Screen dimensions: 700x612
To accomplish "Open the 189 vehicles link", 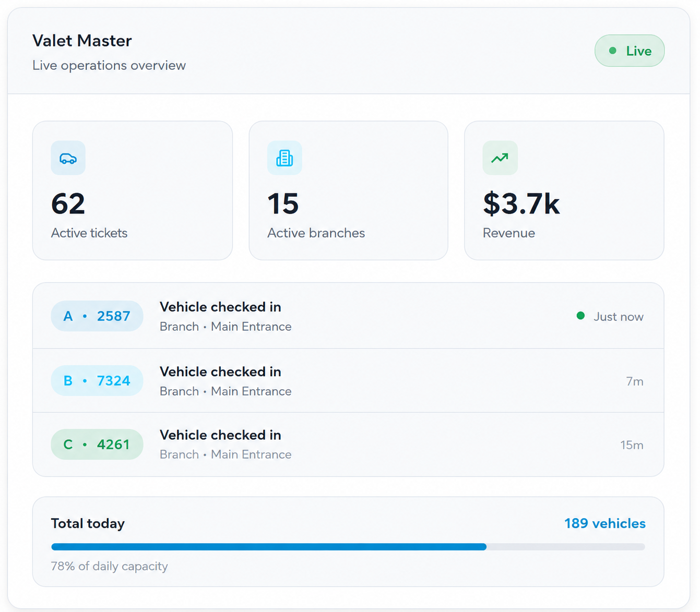I will [x=605, y=523].
